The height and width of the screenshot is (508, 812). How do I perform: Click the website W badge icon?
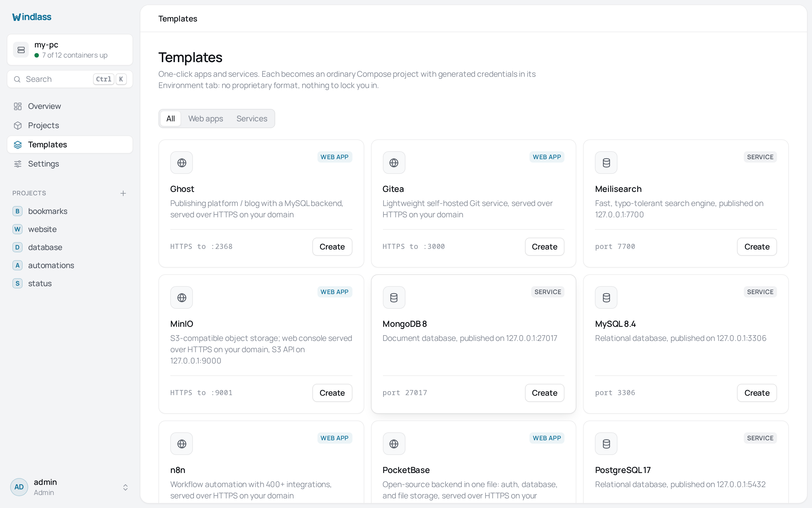(x=17, y=229)
